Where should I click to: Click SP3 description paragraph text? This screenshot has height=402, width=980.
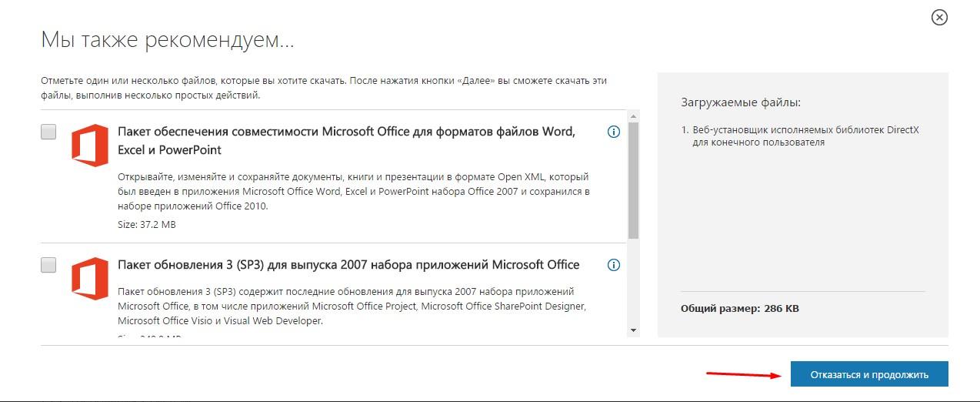pyautogui.click(x=352, y=306)
